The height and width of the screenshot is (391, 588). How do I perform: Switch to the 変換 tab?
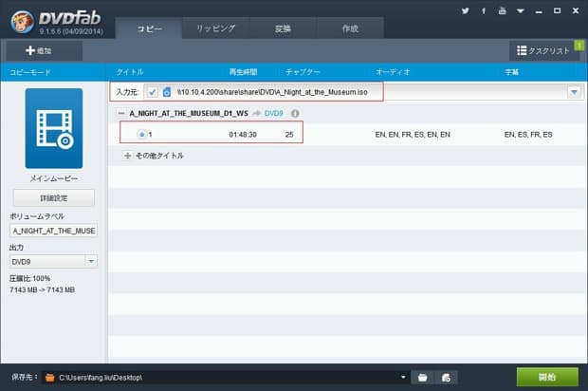[283, 28]
